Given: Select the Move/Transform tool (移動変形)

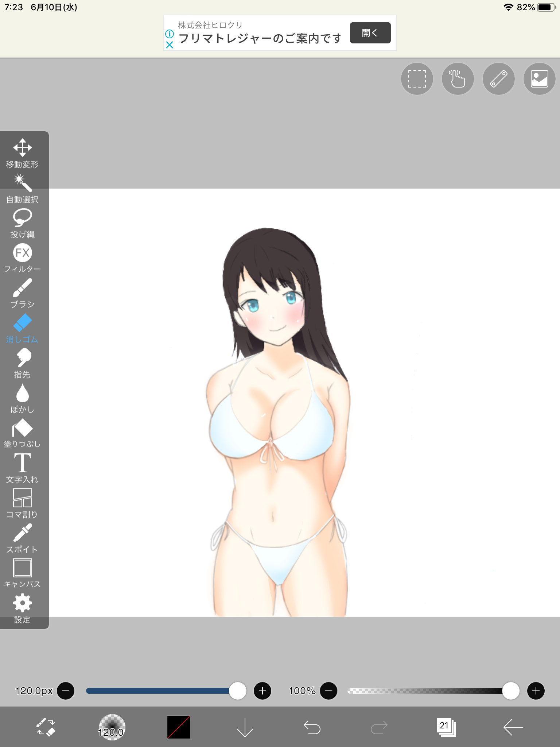Looking at the screenshot, I should click(22, 153).
